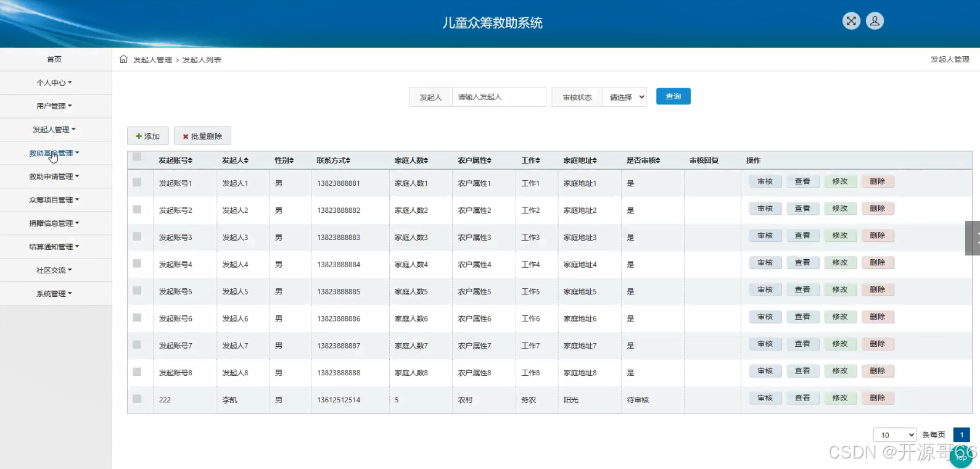Go to 首页 in the sidebar
The image size is (980, 469).
coord(56,59)
